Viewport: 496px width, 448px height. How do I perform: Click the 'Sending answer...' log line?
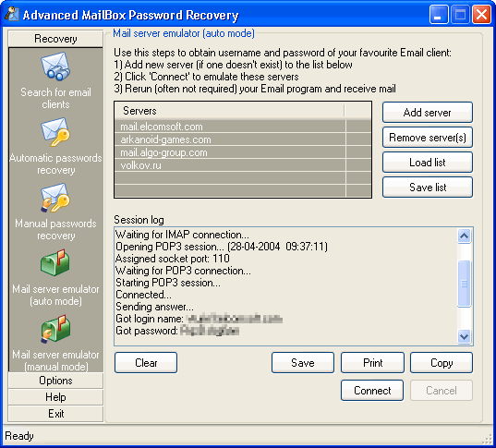(x=154, y=307)
